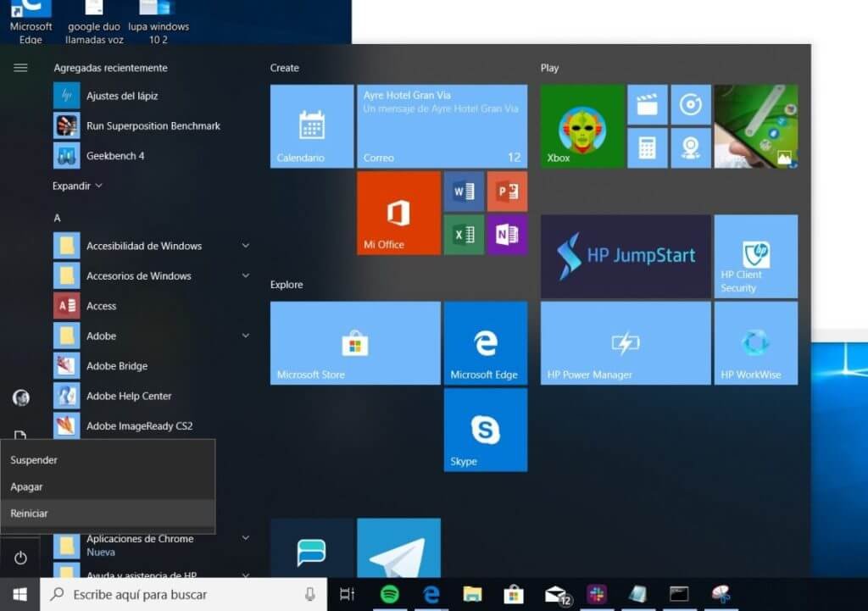
Task: Click the Play group heading
Action: [549, 68]
